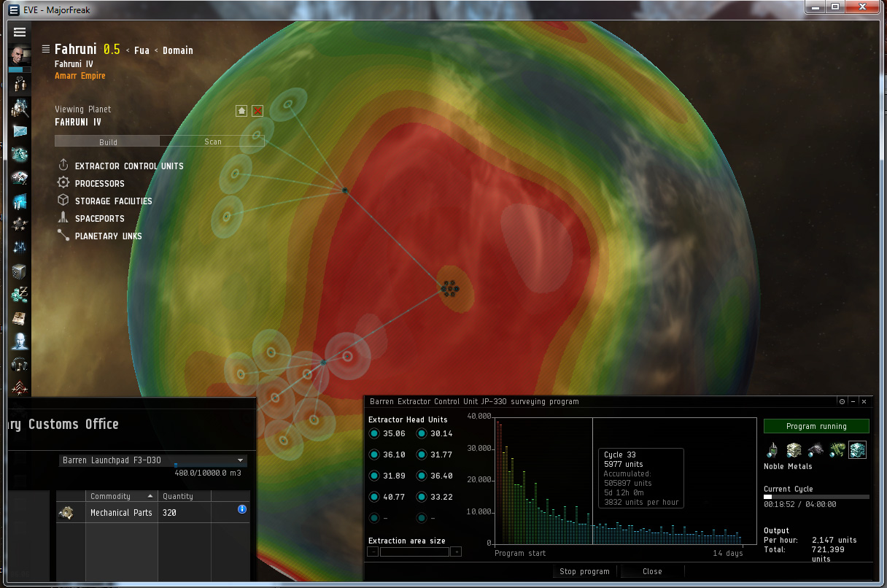Select the highlighted Noble Metals resource icon
887x588 pixels.
[x=857, y=450]
